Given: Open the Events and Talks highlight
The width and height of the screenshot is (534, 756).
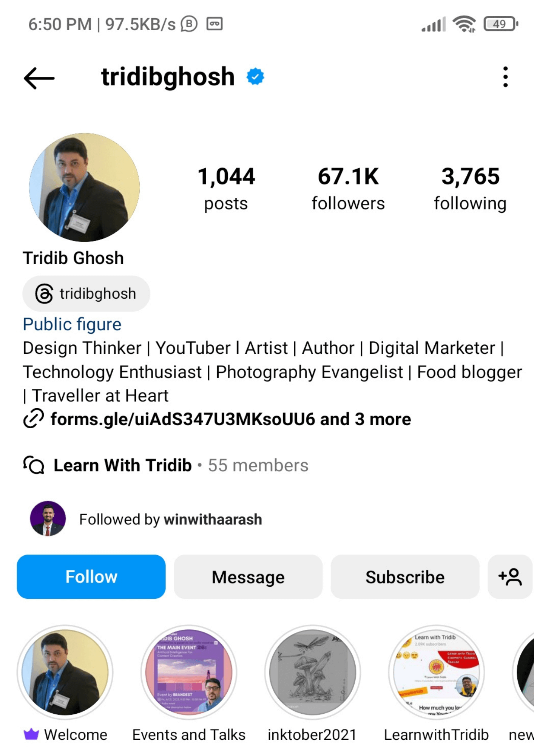Looking at the screenshot, I should click(x=189, y=672).
